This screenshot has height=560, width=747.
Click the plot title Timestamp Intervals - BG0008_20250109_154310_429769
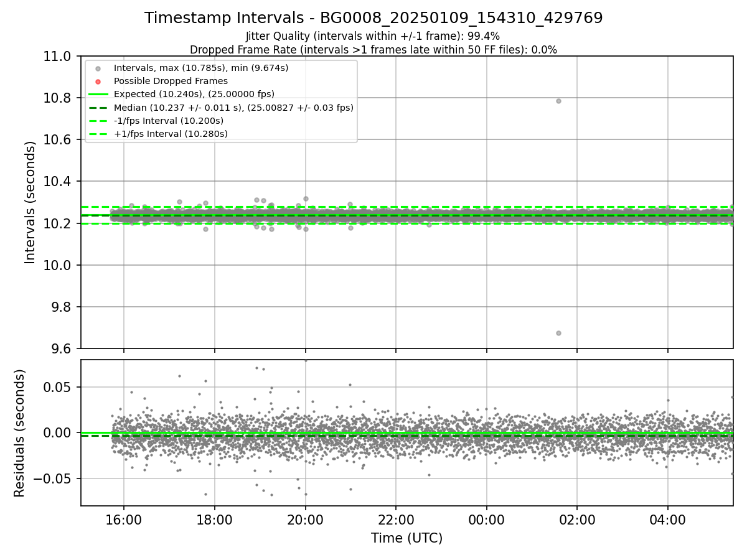point(374,18)
